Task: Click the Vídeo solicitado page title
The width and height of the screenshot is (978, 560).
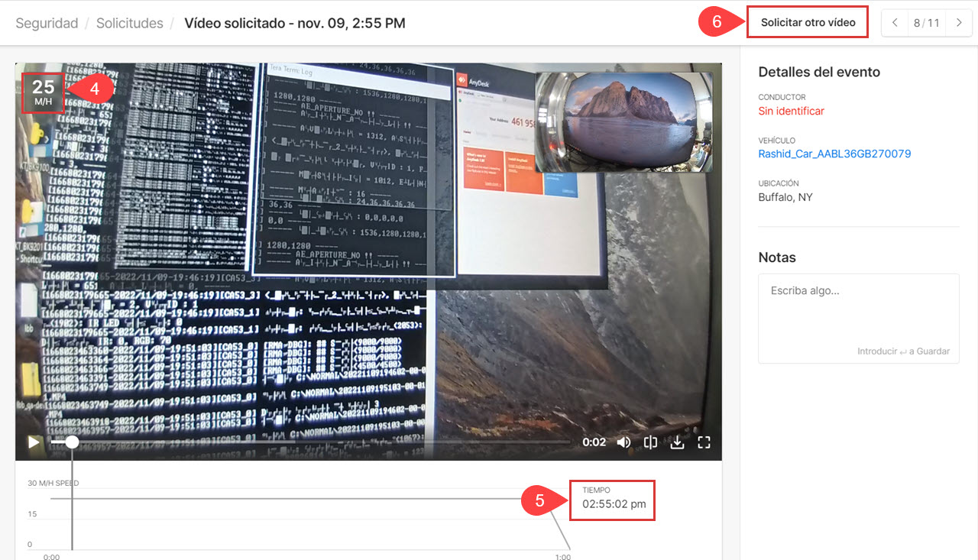Action: click(x=295, y=23)
